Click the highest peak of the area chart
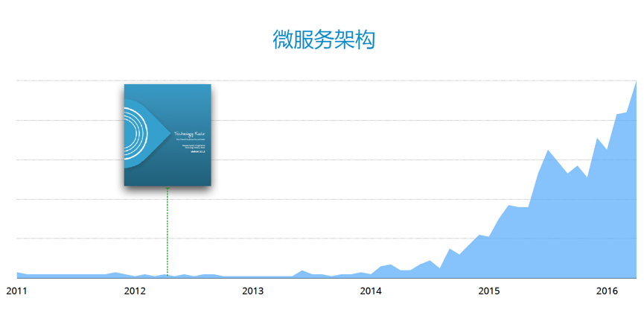Screen dimensions: 644x316 point(636,82)
